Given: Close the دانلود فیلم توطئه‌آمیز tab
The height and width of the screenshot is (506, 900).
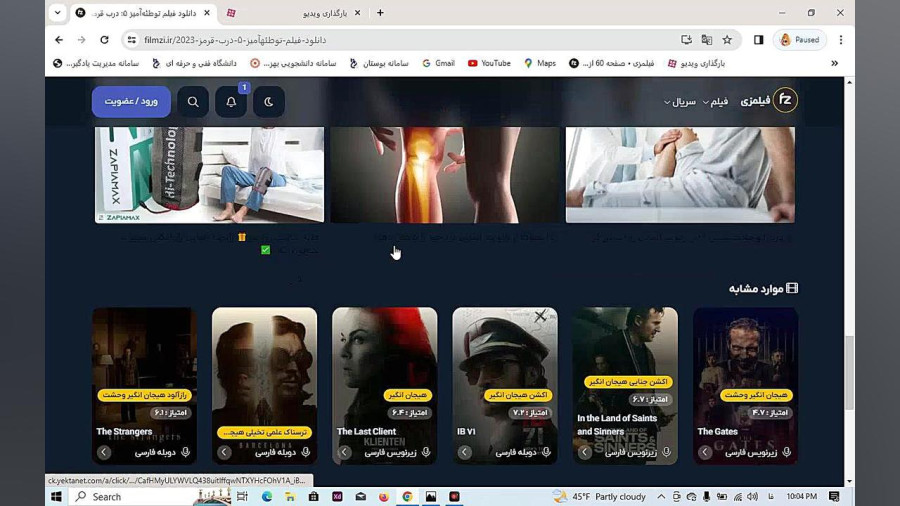Looking at the screenshot, I should coord(207,13).
